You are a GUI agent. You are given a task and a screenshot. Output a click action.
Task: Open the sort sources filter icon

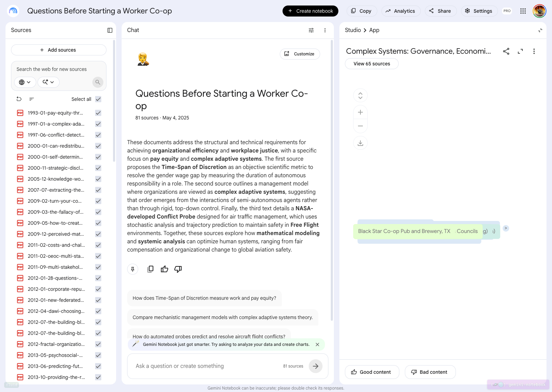(x=32, y=99)
